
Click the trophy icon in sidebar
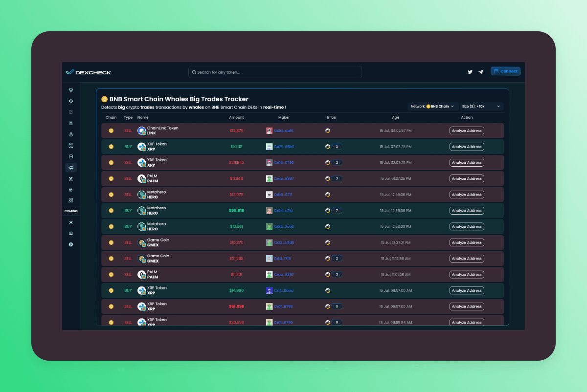tap(71, 90)
